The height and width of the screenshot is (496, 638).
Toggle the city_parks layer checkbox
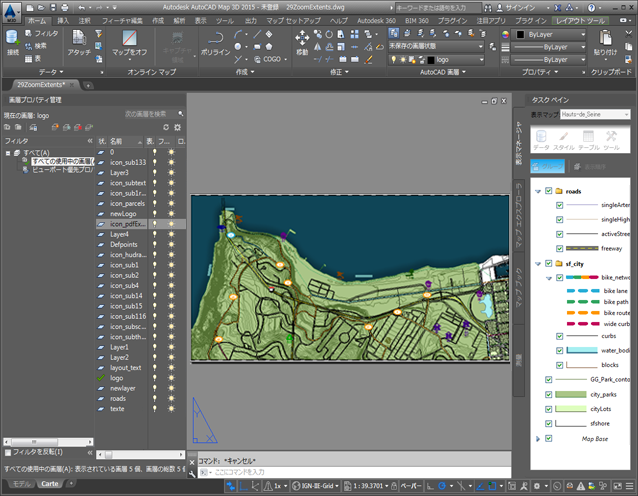549,394
